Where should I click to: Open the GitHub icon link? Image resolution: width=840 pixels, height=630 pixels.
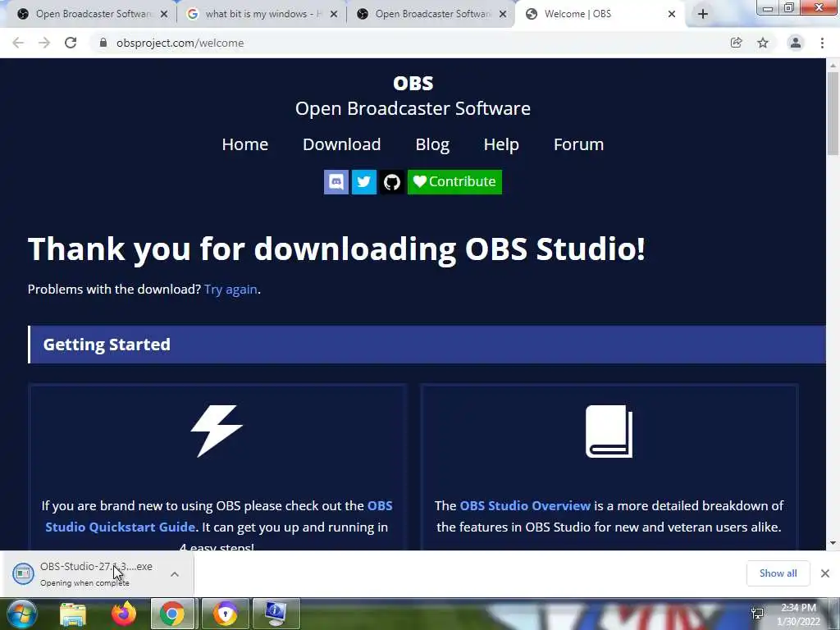391,182
